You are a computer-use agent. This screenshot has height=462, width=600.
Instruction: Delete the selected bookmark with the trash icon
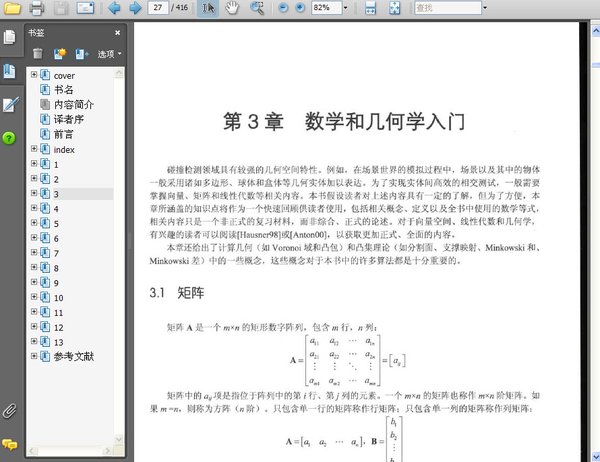(38, 54)
